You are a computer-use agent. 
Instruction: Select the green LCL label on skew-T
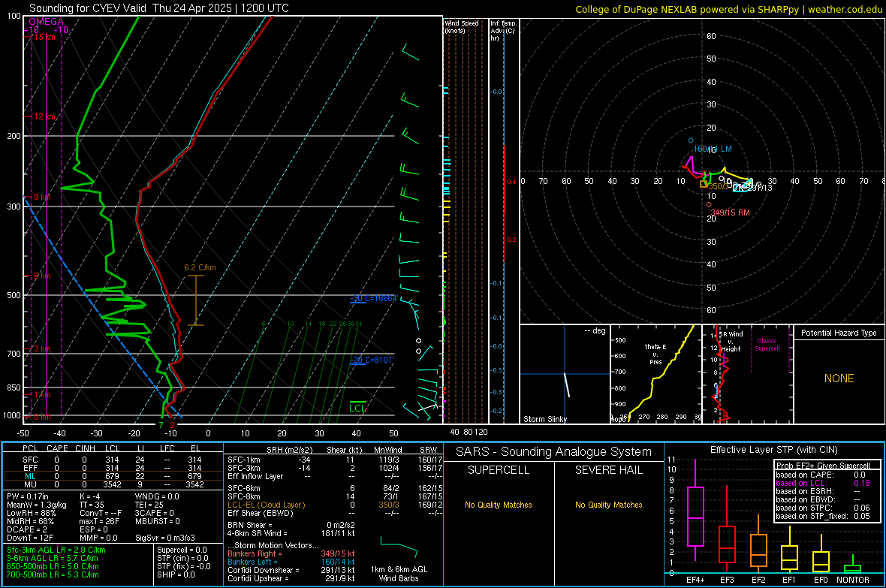point(357,409)
